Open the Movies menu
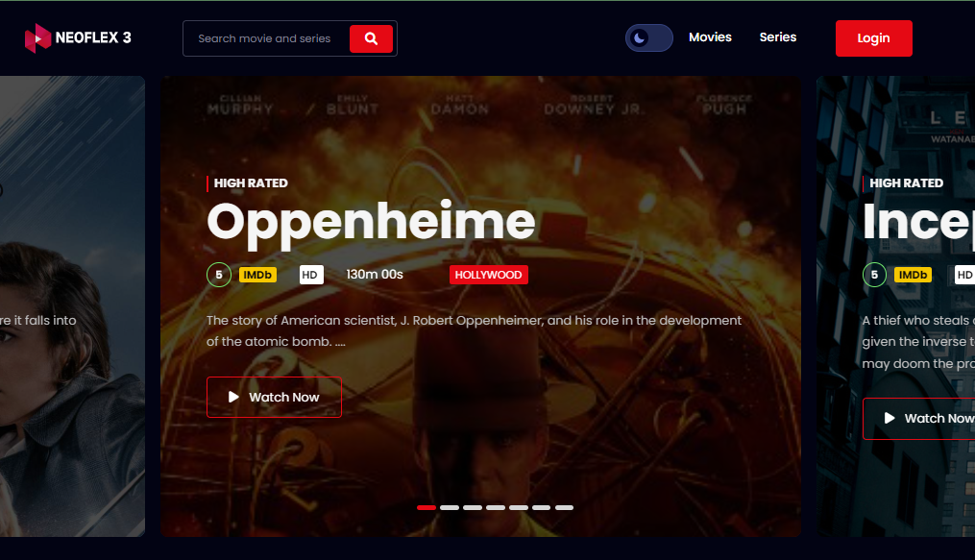The image size is (975, 560). (x=710, y=37)
